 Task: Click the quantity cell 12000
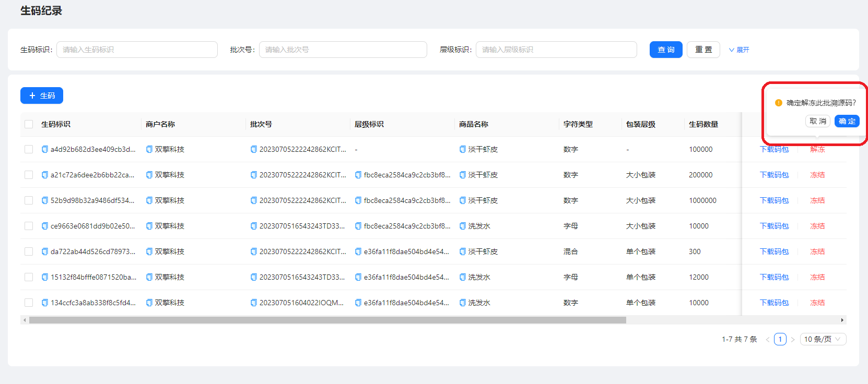[699, 277]
